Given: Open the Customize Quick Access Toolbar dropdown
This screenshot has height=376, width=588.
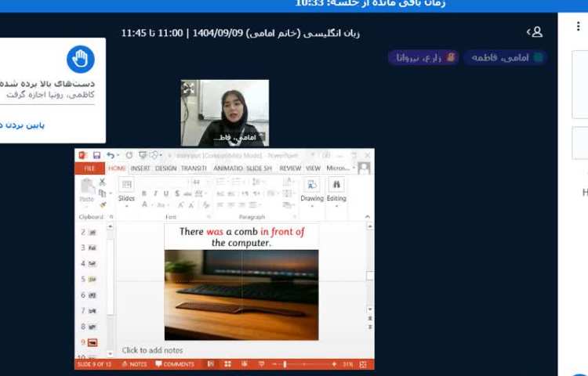Looking at the screenshot, I should [170, 155].
